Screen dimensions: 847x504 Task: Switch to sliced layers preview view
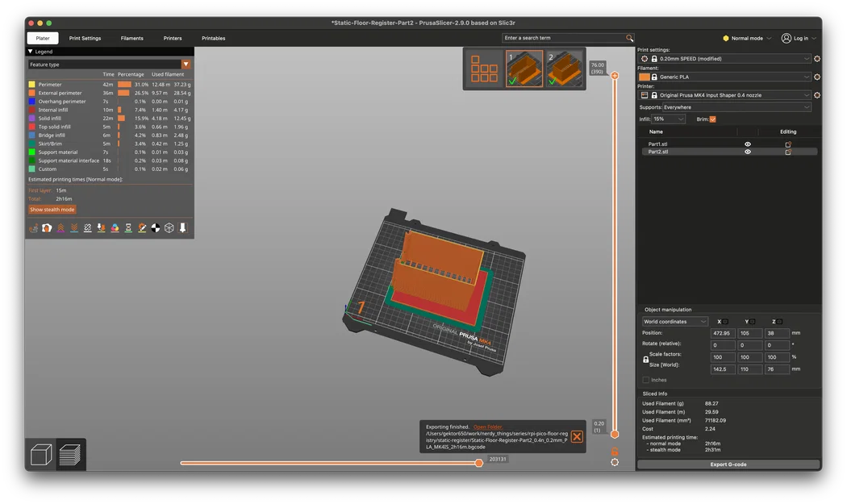(x=70, y=454)
